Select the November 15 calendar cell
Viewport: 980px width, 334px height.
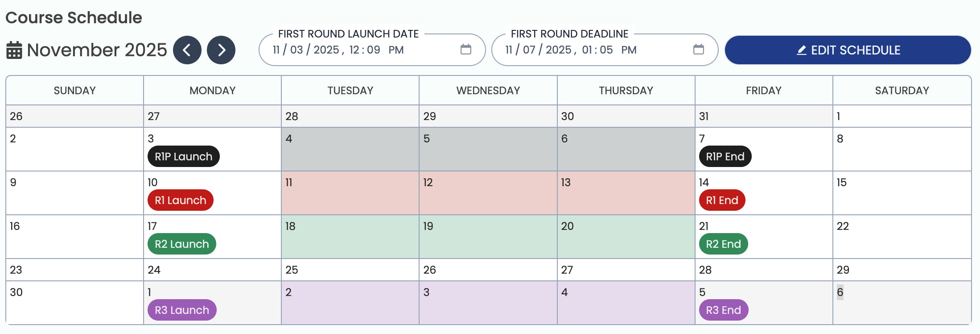pyautogui.click(x=902, y=192)
